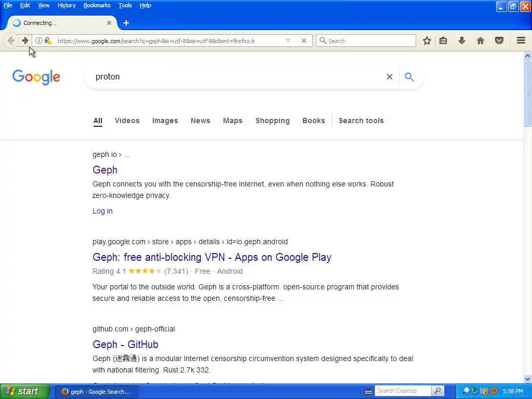
Task: Expand Search tools options
Action: [x=361, y=121]
